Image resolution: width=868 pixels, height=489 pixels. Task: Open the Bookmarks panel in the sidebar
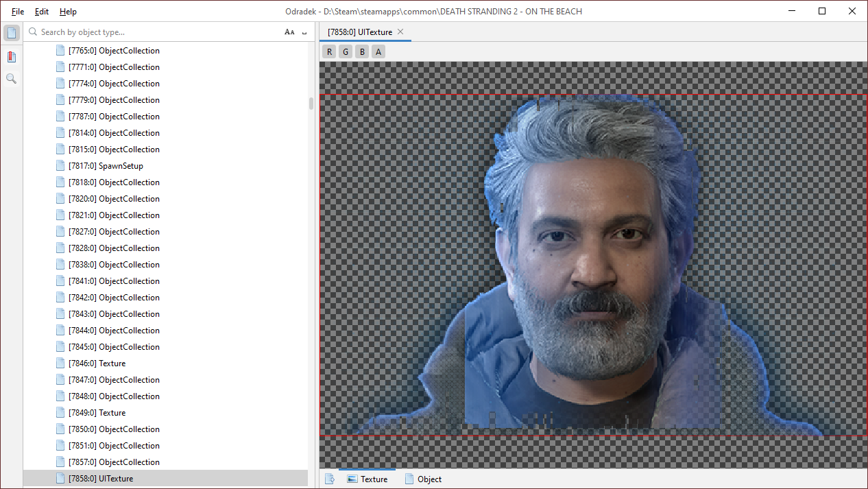(12, 56)
